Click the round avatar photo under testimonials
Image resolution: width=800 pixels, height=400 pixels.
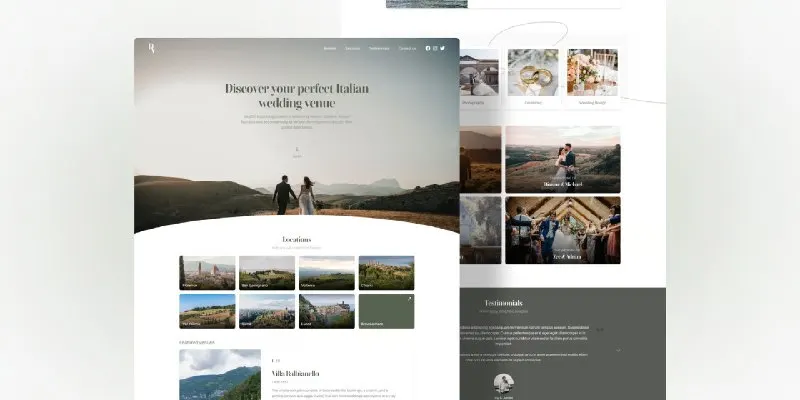(504, 384)
